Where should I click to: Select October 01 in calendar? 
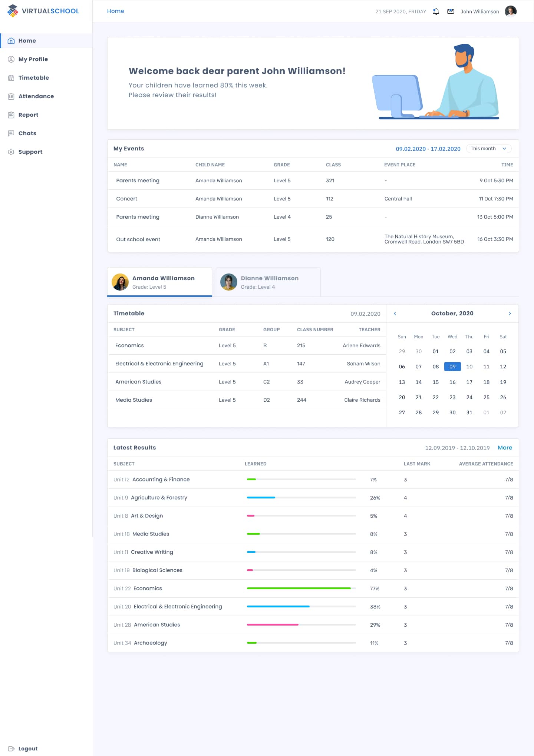coord(436,351)
